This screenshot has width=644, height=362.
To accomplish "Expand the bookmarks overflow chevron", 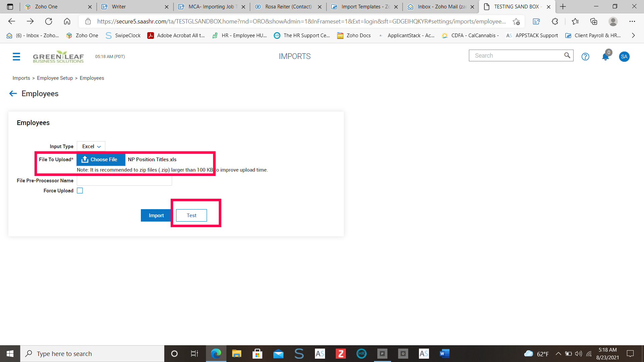I will pyautogui.click(x=633, y=36).
